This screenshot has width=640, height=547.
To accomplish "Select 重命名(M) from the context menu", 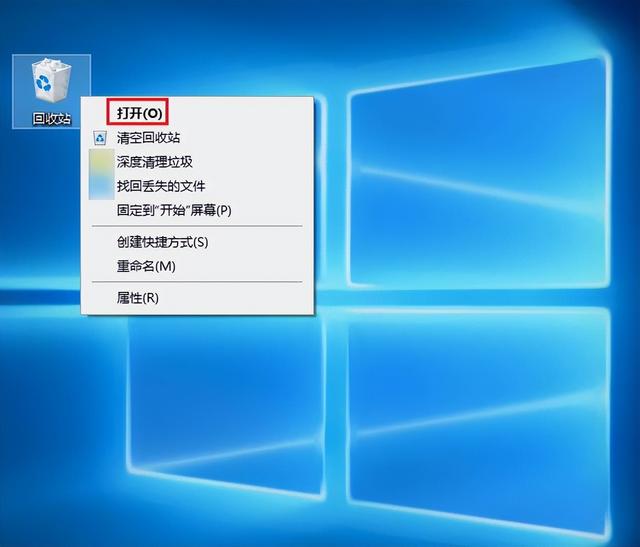I will coord(198,266).
